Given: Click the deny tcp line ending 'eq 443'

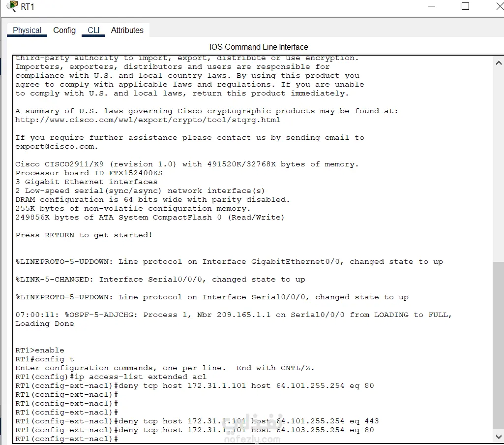Looking at the screenshot, I should [x=197, y=421].
